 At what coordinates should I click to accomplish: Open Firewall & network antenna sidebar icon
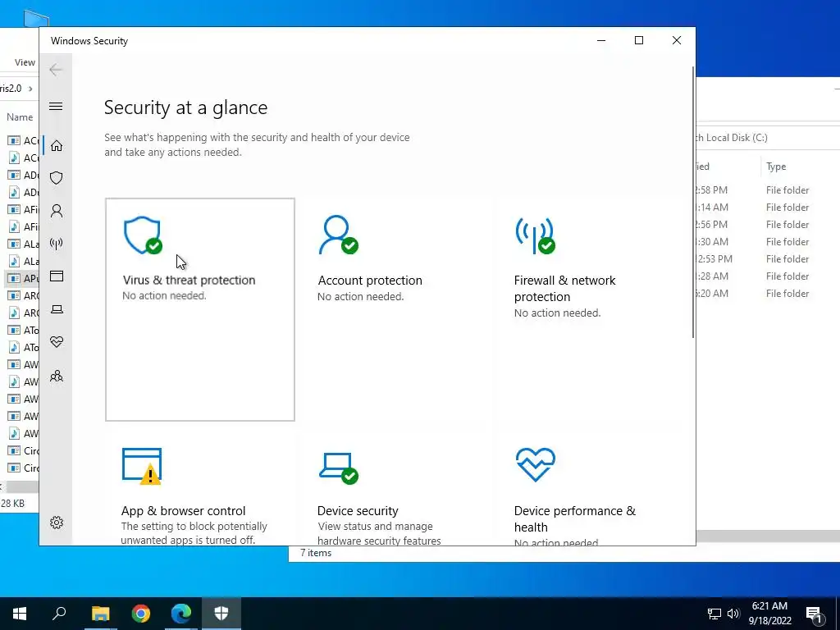pos(57,244)
